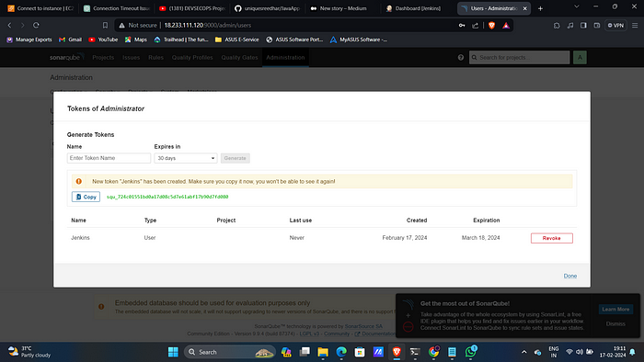This screenshot has width=644, height=362.
Task: Open the Manage Exports bookmark
Action: pos(29,40)
